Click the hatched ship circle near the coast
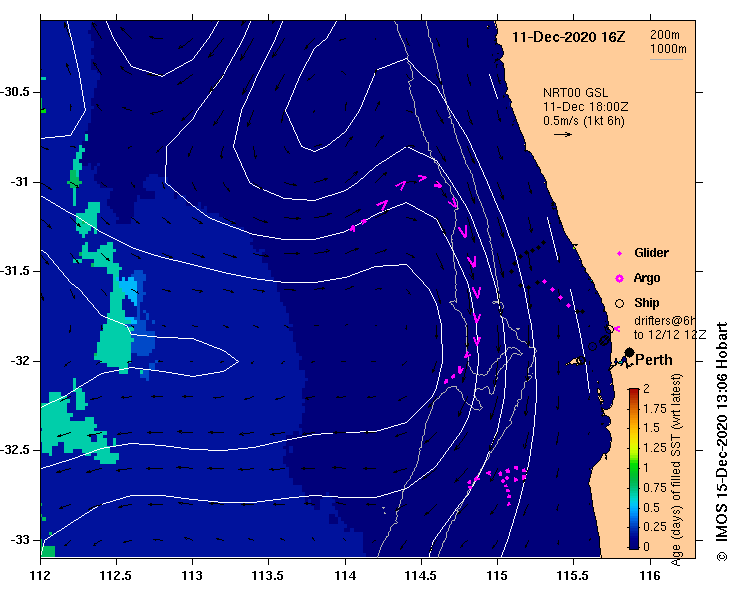This screenshot has width=739, height=592. pos(604,340)
